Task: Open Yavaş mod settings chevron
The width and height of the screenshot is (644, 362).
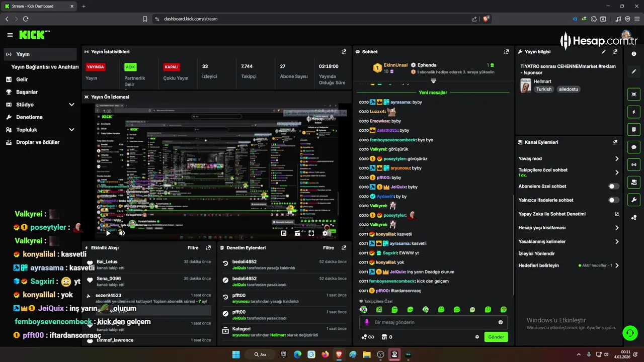Action: (x=617, y=159)
